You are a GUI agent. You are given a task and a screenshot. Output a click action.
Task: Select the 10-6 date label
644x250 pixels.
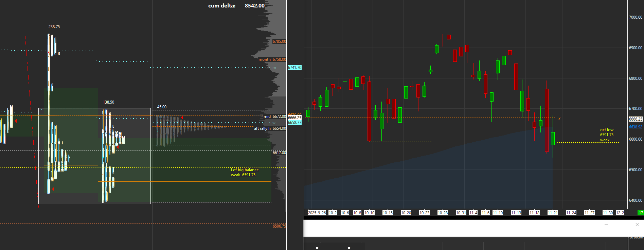tap(345, 213)
